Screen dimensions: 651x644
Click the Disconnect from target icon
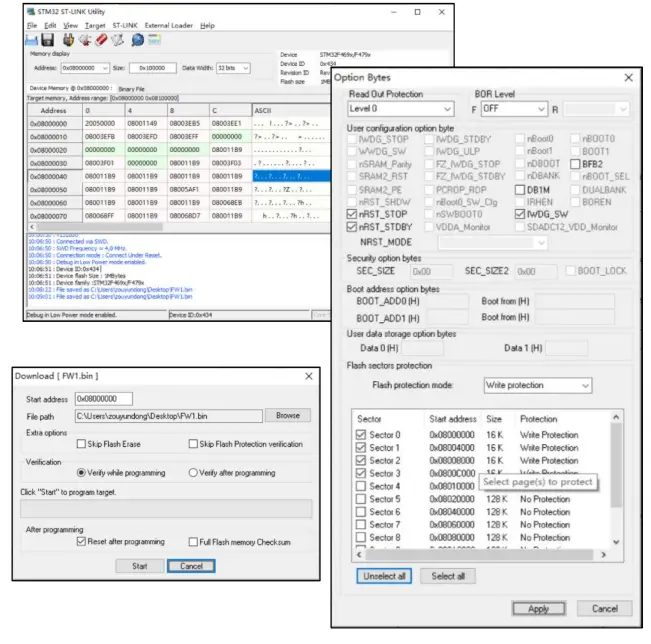point(85,40)
